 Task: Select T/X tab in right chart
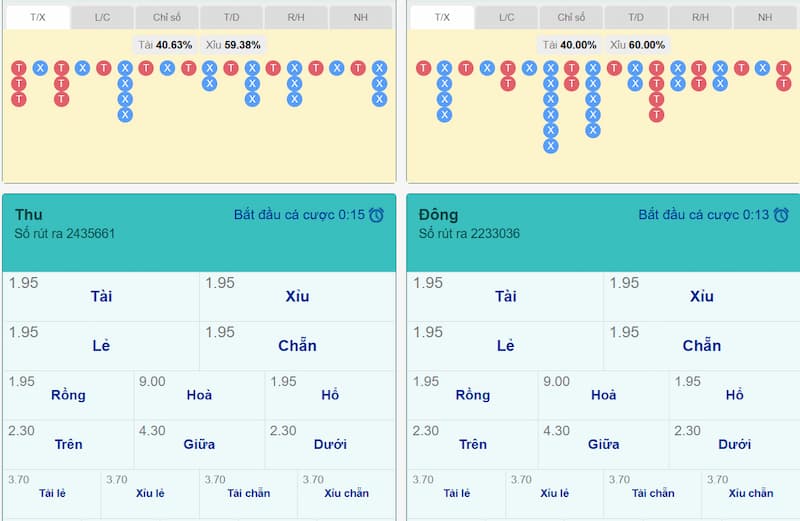click(442, 17)
